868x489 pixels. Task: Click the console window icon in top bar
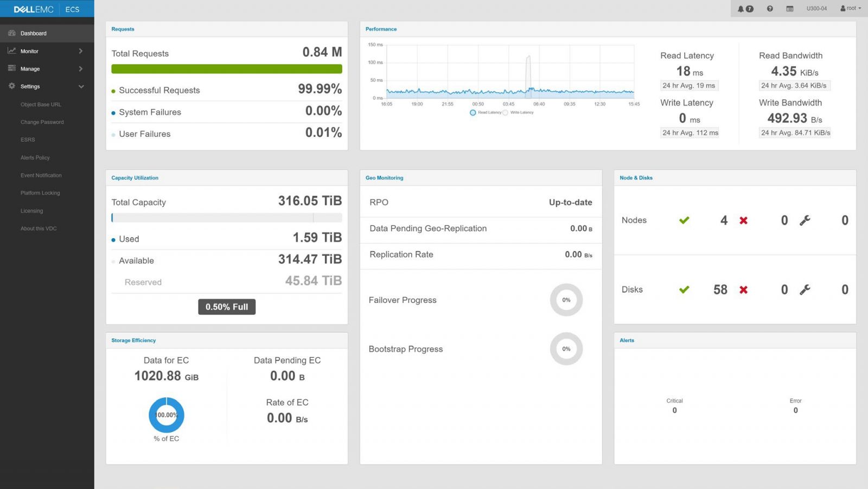[x=790, y=9]
